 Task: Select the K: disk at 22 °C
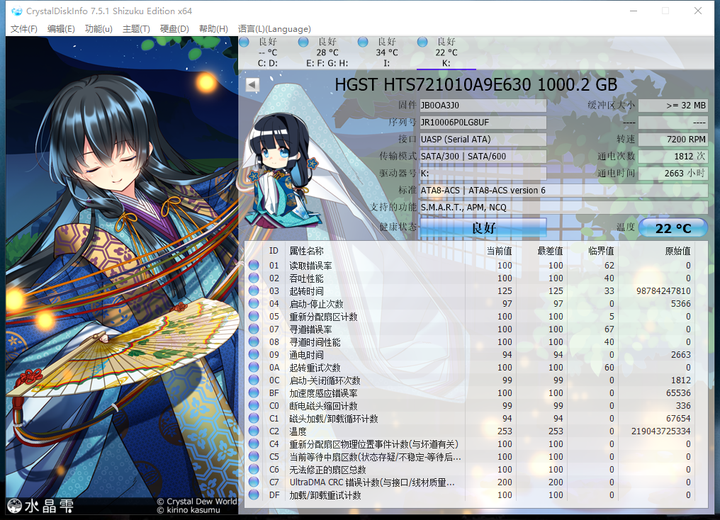[x=445, y=52]
